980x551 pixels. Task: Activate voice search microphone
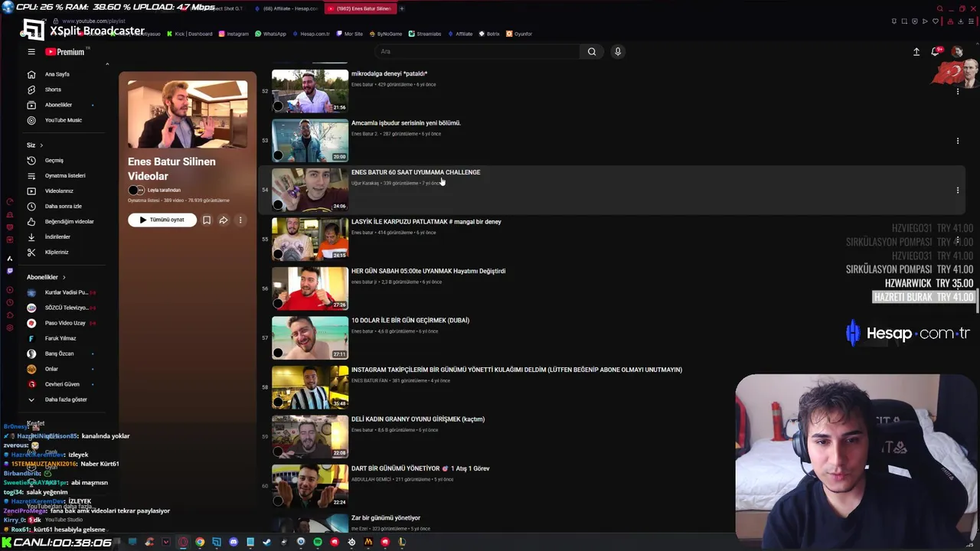618,52
